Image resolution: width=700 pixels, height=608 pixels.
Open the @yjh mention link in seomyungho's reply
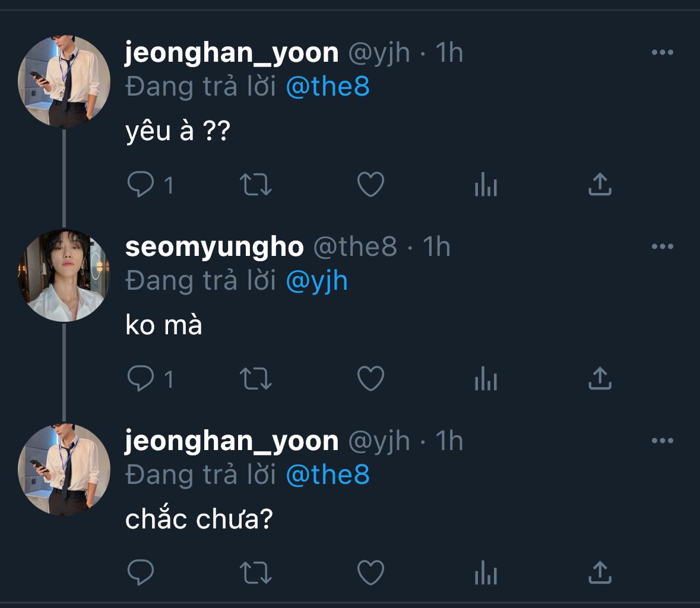[x=316, y=281]
